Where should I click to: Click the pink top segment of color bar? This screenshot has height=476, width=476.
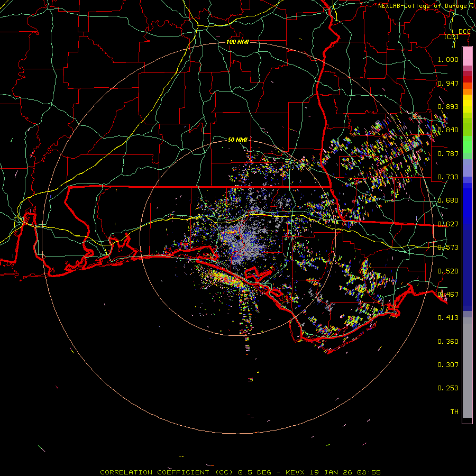[467, 57]
